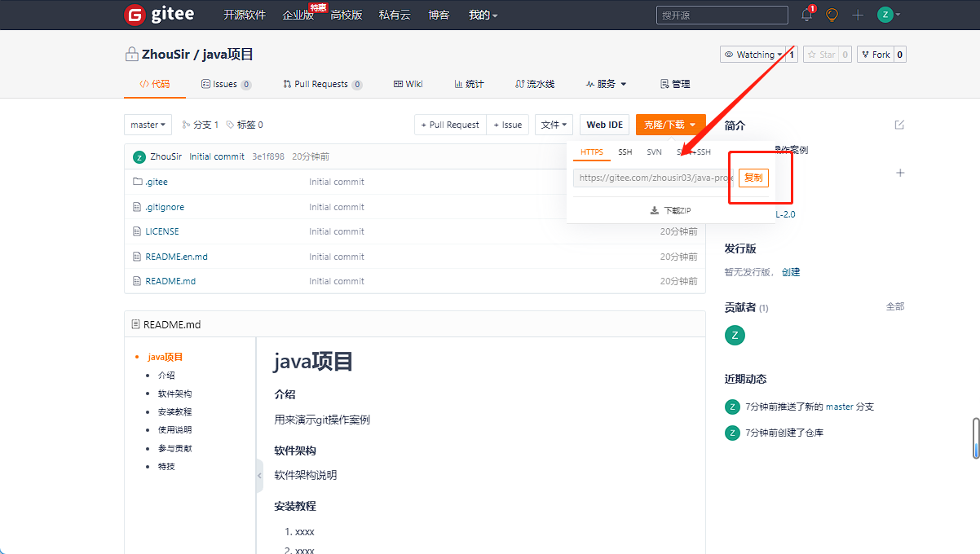Viewport: 980px width, 554px height.
Task: Select the HTTPS clone tab
Action: tap(592, 152)
